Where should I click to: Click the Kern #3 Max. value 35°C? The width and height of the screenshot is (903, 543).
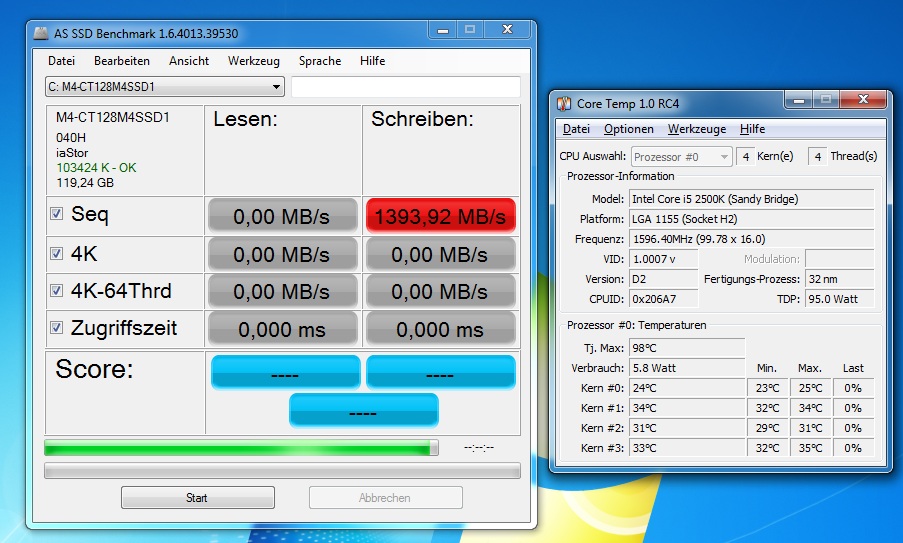pyautogui.click(x=810, y=448)
